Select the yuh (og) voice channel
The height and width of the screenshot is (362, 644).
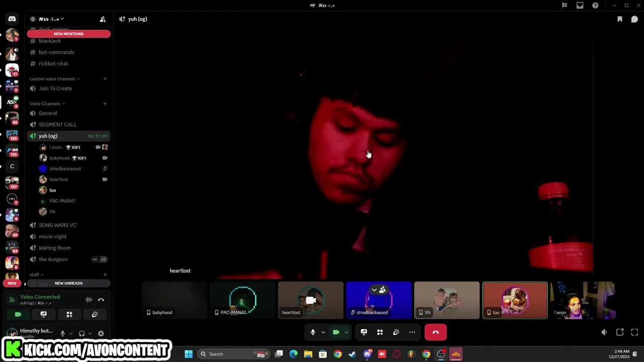[x=68, y=136]
